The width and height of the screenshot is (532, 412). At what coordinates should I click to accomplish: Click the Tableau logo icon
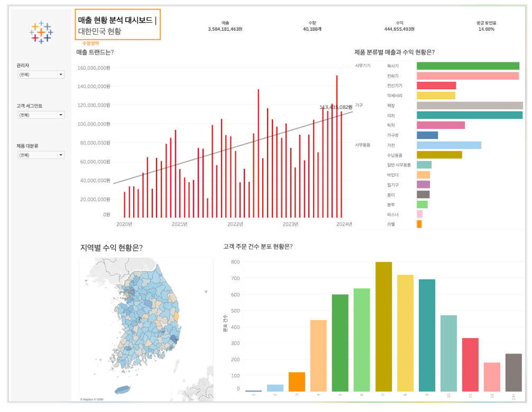41,32
